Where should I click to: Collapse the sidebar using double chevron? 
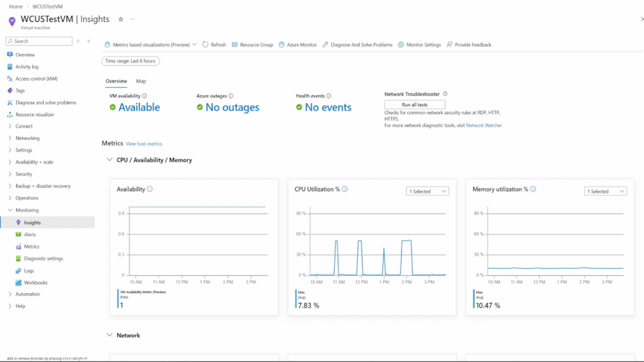pos(89,41)
